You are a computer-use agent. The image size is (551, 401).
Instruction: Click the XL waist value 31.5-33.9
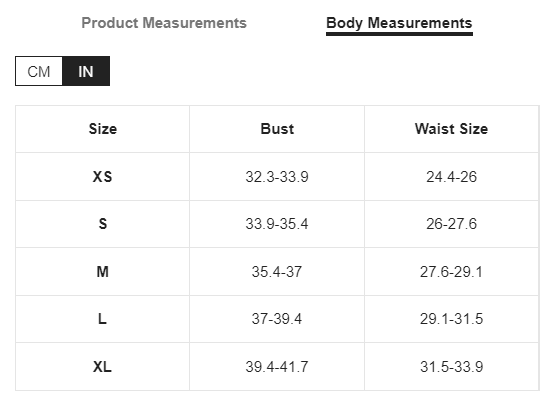coord(452,367)
